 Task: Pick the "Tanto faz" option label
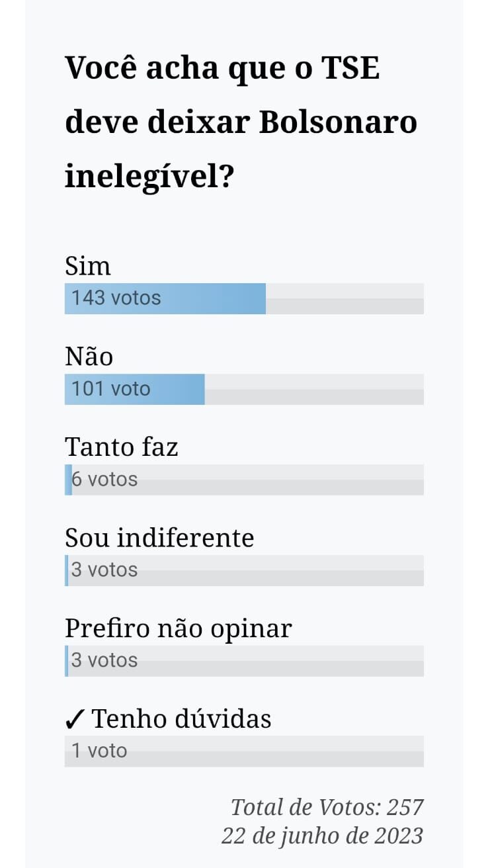point(122,447)
